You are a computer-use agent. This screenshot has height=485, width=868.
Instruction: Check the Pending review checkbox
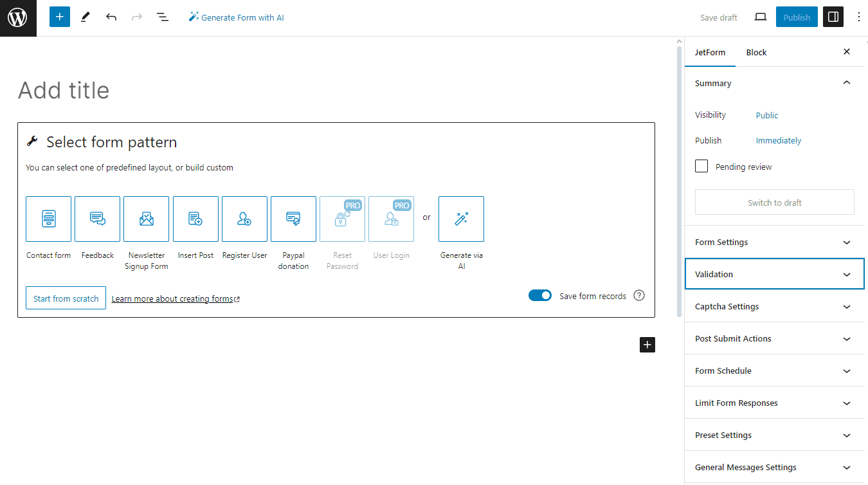(701, 167)
